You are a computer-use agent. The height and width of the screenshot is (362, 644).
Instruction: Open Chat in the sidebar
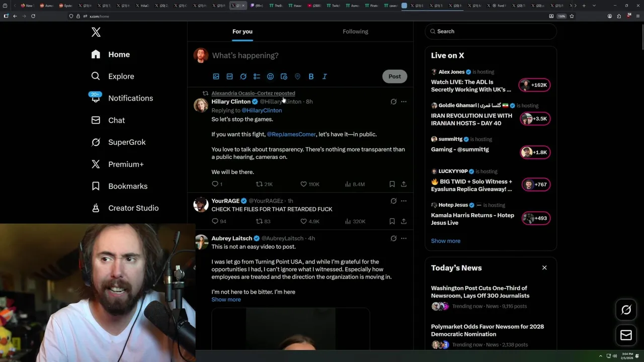(108, 120)
